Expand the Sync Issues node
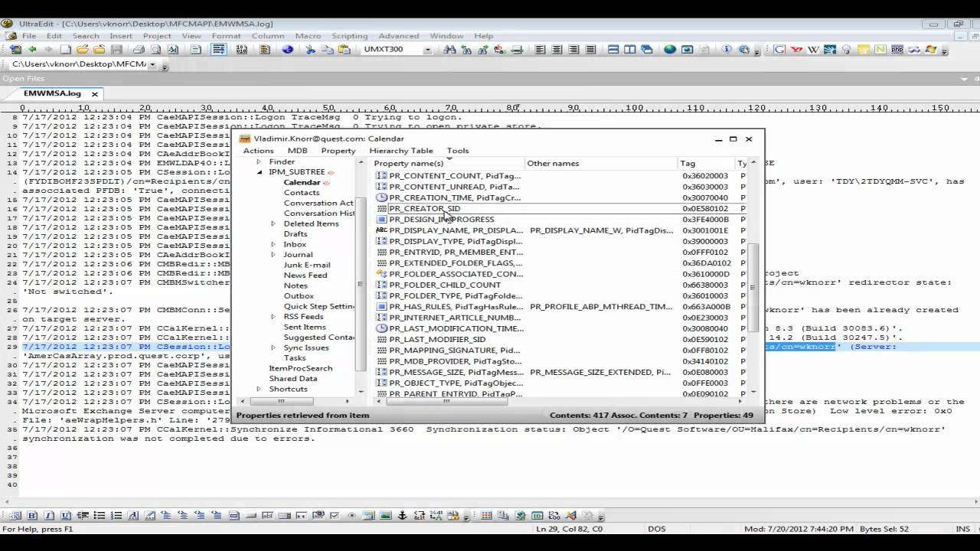 (274, 347)
